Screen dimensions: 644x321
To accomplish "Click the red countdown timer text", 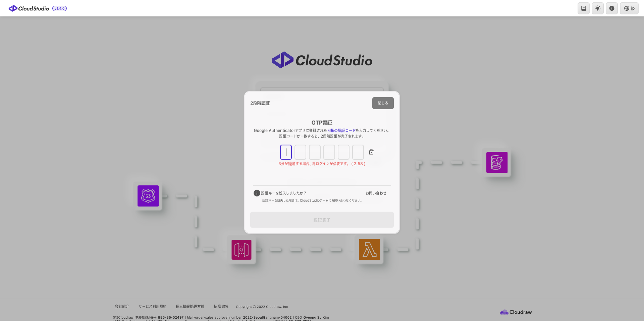I will coord(322,164).
